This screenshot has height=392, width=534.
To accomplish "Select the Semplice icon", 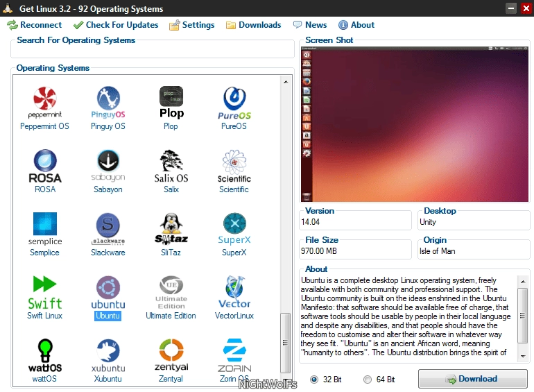I will [45, 229].
